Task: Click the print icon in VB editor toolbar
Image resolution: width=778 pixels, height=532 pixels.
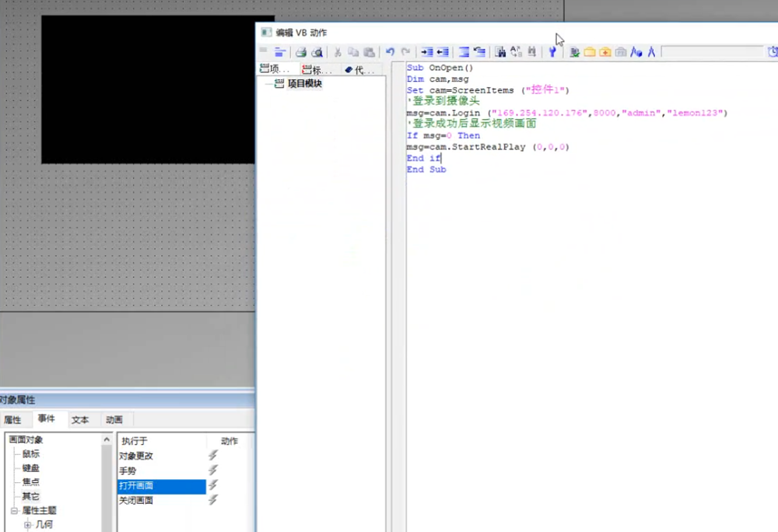Action: pyautogui.click(x=300, y=52)
